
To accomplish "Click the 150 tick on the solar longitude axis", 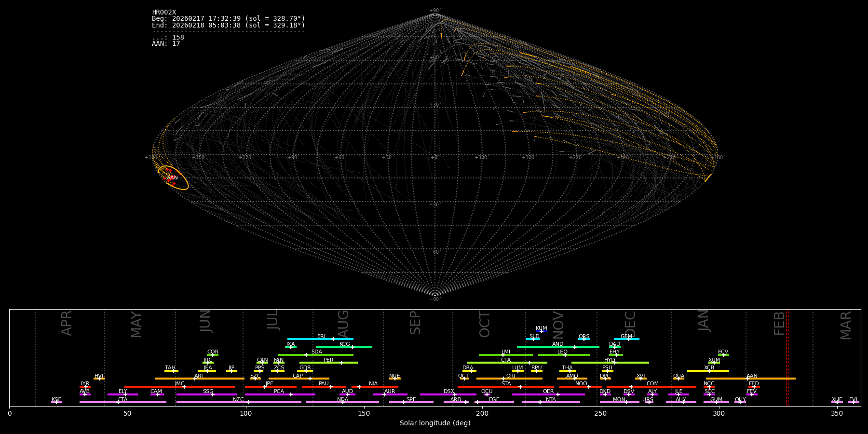I will [x=364, y=413].
